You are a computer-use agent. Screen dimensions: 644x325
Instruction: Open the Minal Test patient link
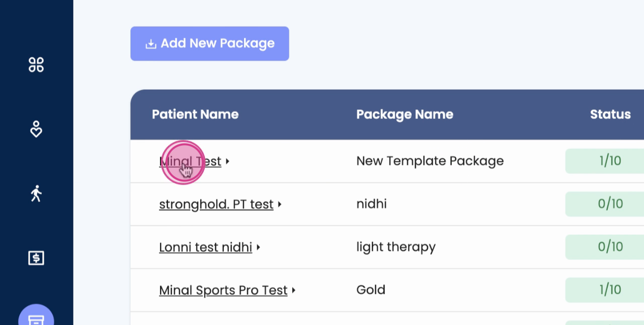190,161
